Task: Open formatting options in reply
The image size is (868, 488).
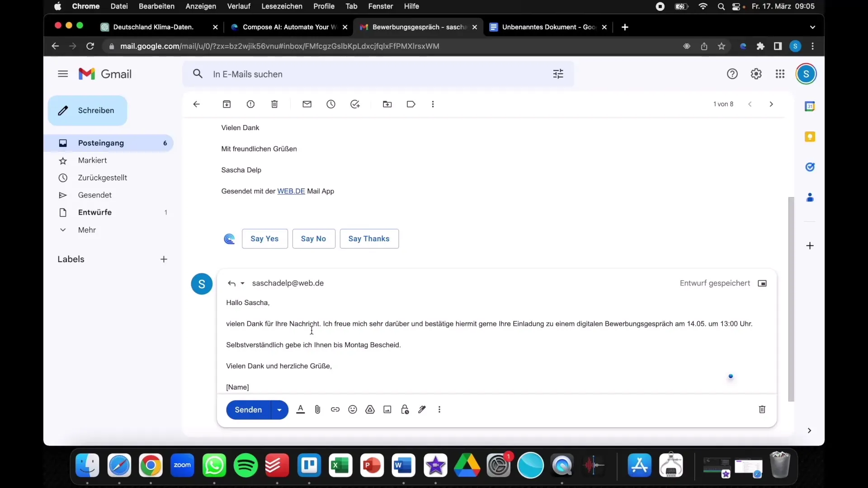Action: 301,410
